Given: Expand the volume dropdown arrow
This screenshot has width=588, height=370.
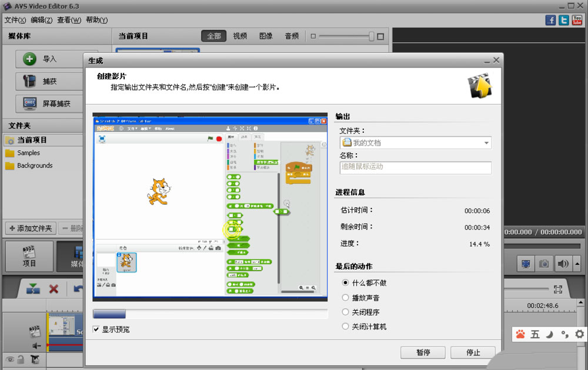Looking at the screenshot, I should pyautogui.click(x=577, y=264).
